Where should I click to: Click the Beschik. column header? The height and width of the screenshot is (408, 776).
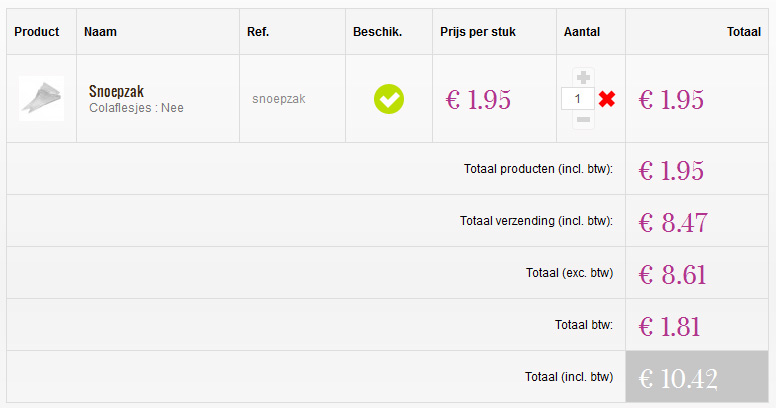tap(377, 32)
